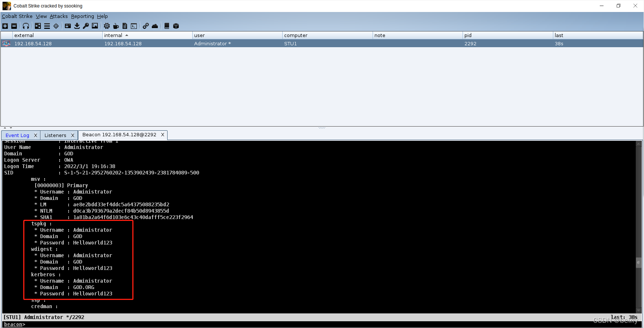Sort sessions by internal column header
644x328 pixels.
pos(147,35)
